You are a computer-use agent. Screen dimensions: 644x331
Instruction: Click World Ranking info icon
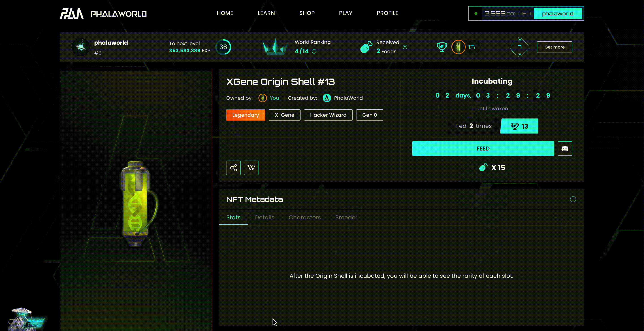click(314, 51)
